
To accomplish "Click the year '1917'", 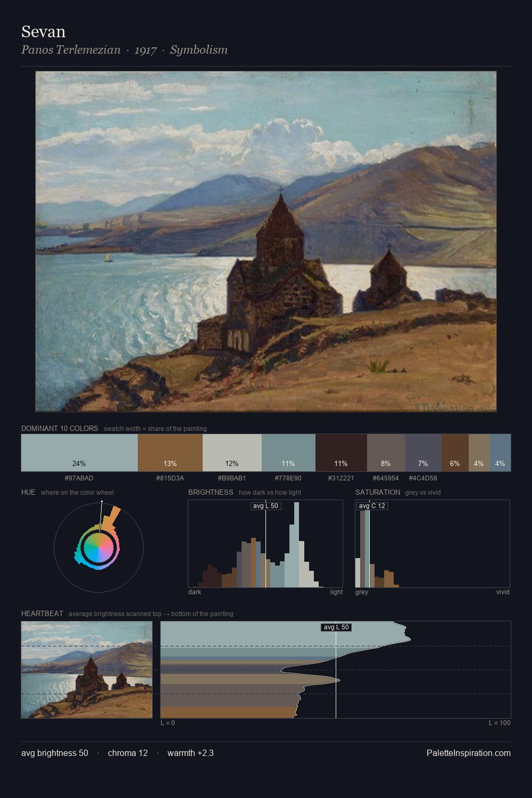I will coord(145,50).
